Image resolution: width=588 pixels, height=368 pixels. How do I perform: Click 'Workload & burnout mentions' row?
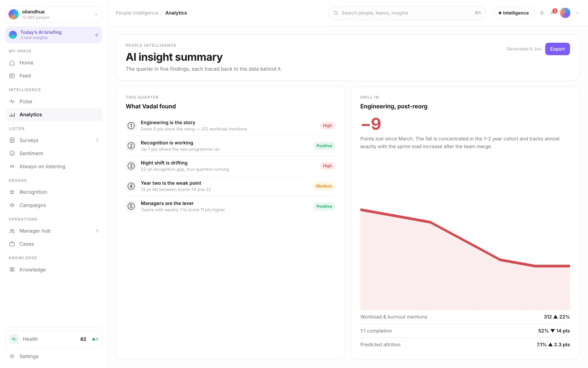coord(465,317)
